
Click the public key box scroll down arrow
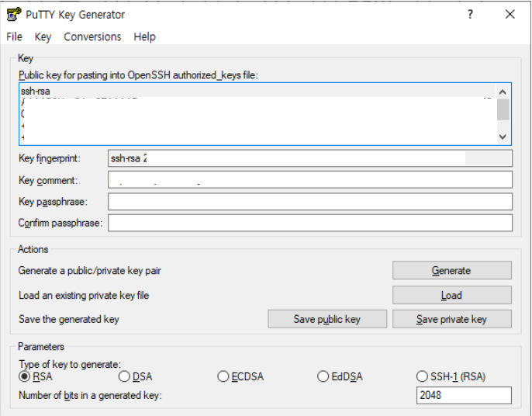coord(503,137)
